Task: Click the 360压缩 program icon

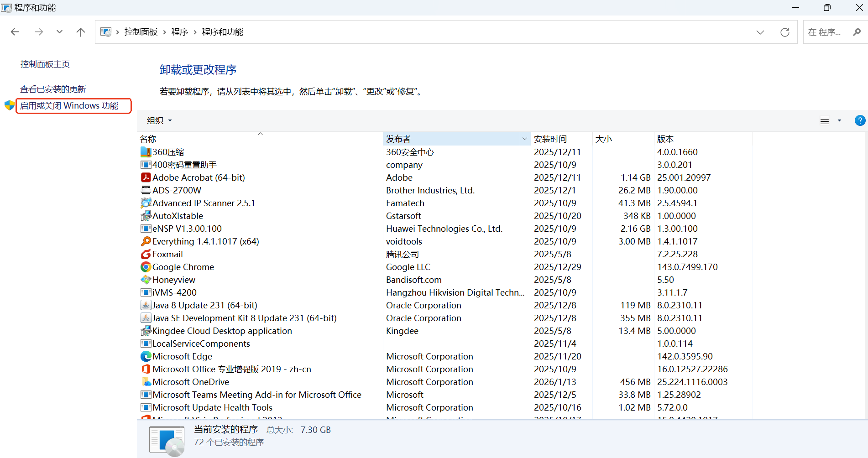Action: pos(146,152)
